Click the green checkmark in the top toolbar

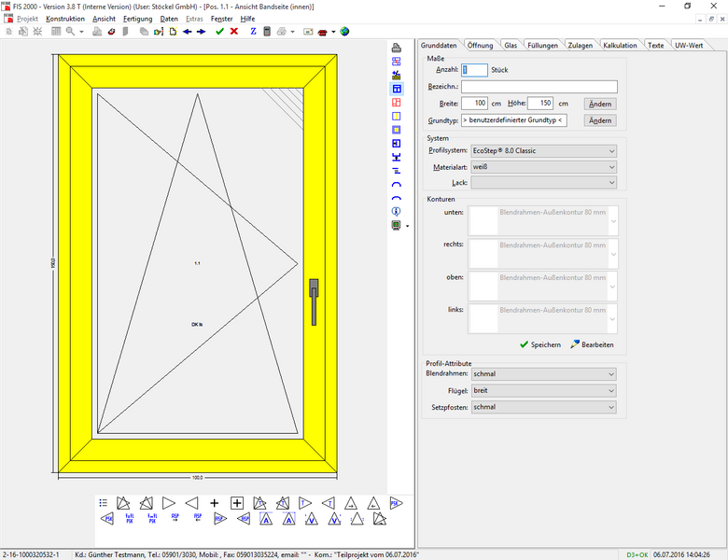(x=219, y=31)
